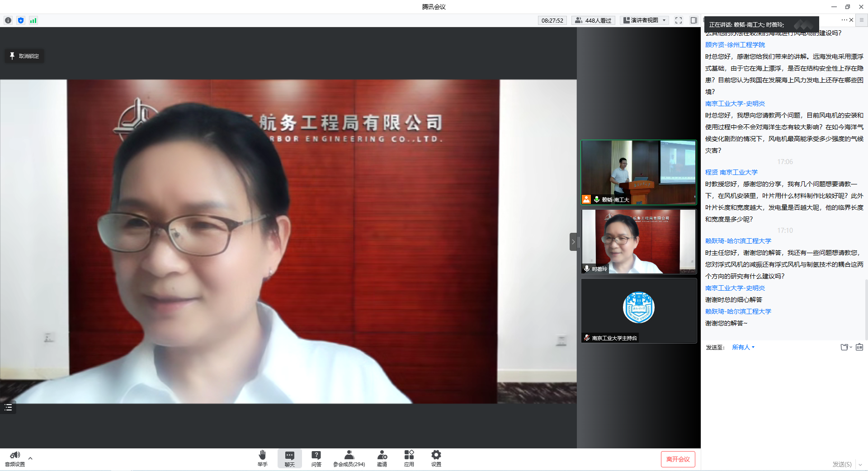
Task: Toggle the 聊天 chat panel
Action: pos(289,457)
